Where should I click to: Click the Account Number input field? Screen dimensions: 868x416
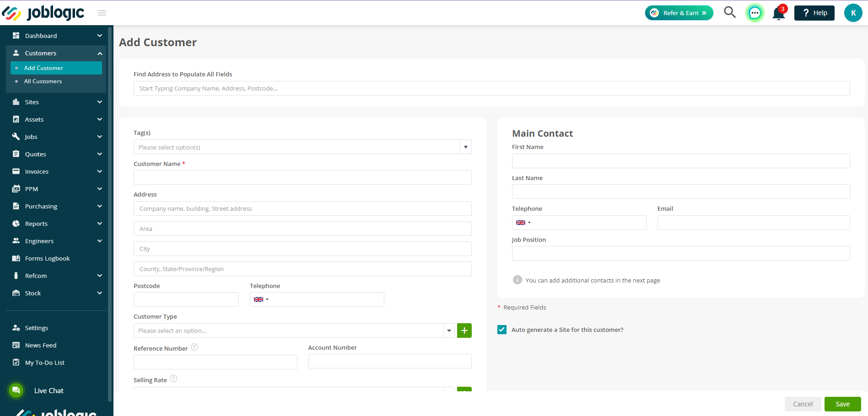click(x=390, y=361)
